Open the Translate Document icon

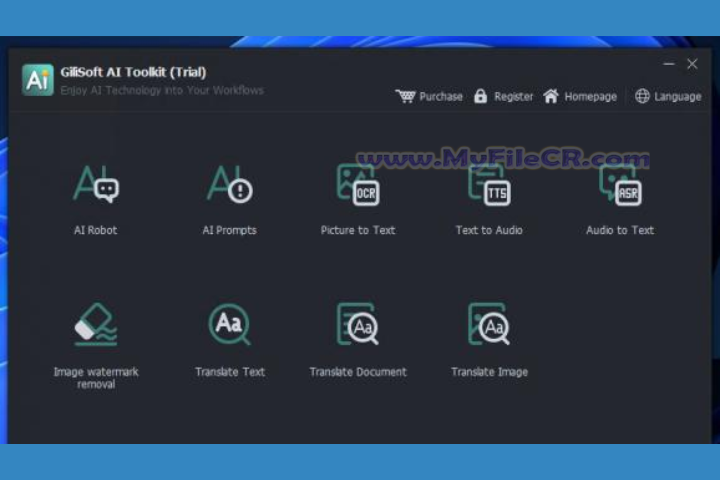click(x=358, y=324)
